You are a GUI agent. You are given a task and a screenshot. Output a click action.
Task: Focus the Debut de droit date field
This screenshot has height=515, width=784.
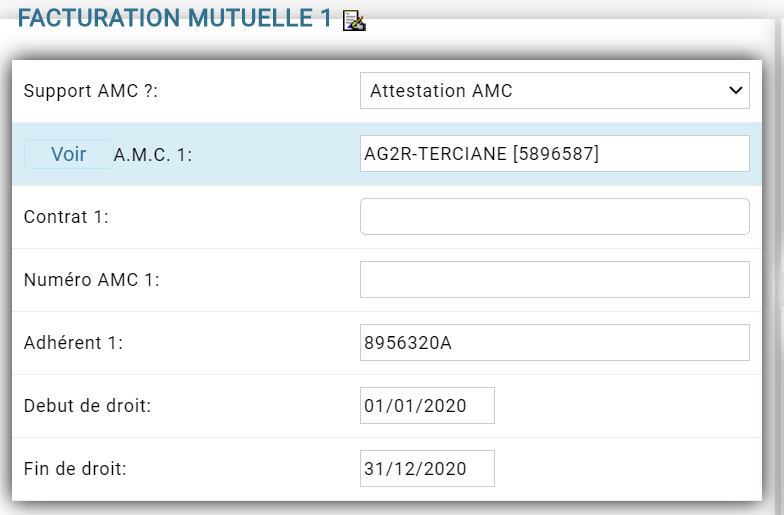pyautogui.click(x=427, y=406)
